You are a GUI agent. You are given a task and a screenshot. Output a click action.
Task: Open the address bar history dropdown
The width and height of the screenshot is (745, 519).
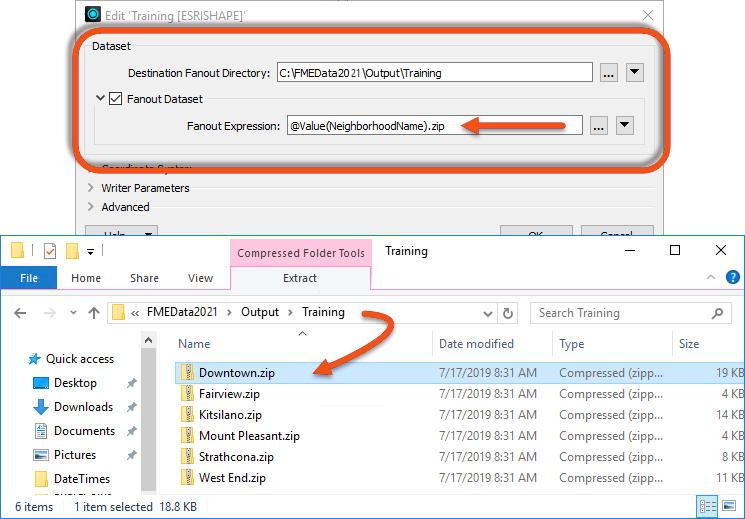[x=487, y=313]
